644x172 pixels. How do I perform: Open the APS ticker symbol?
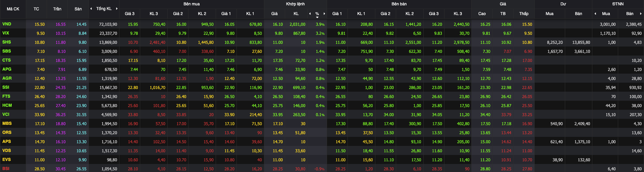tap(6, 142)
